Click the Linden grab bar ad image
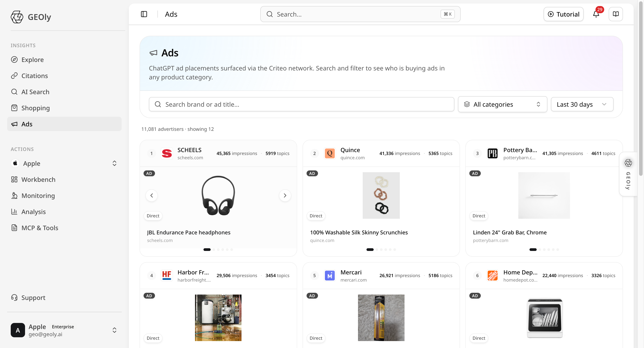This screenshot has width=644, height=348. pyautogui.click(x=544, y=195)
